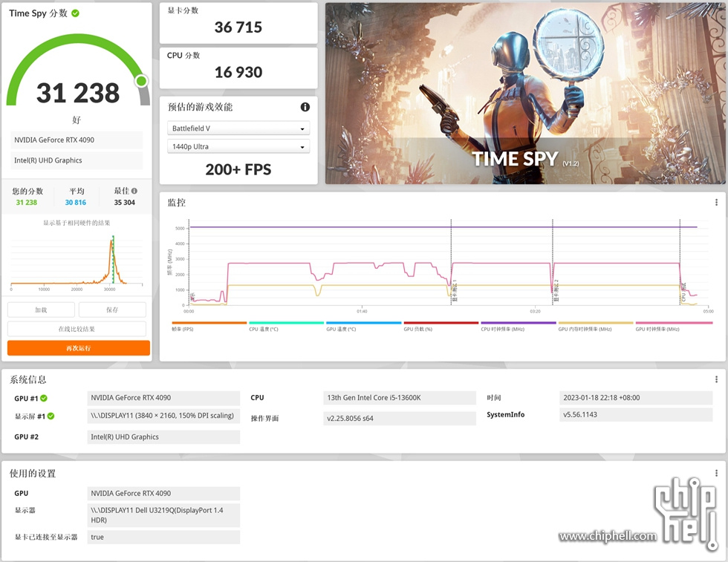Click the 显卡已连接至显示器 value true
Viewport: 728px width, 562px height.
pyautogui.click(x=163, y=537)
